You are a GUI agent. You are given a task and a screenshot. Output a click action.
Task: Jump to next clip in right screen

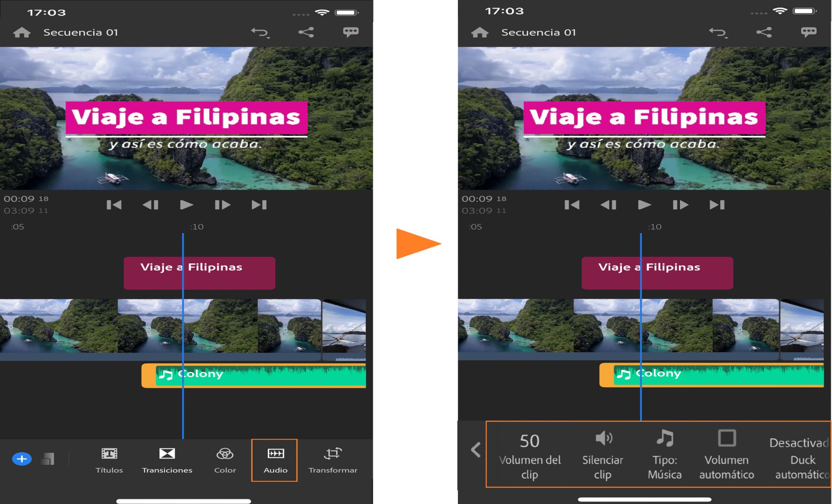717,204
